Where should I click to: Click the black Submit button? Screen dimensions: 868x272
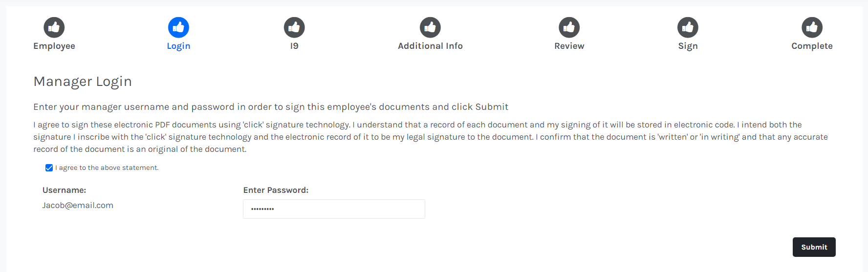814,247
